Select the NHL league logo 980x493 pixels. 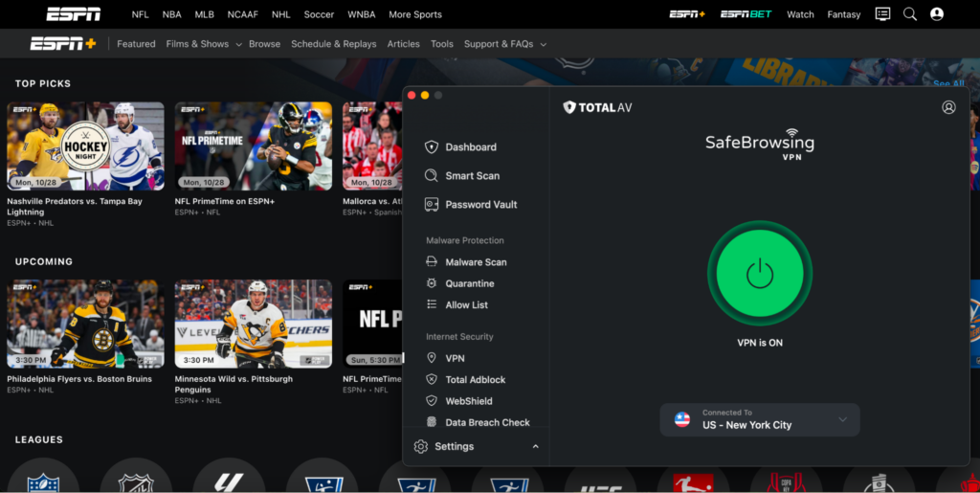click(136, 482)
